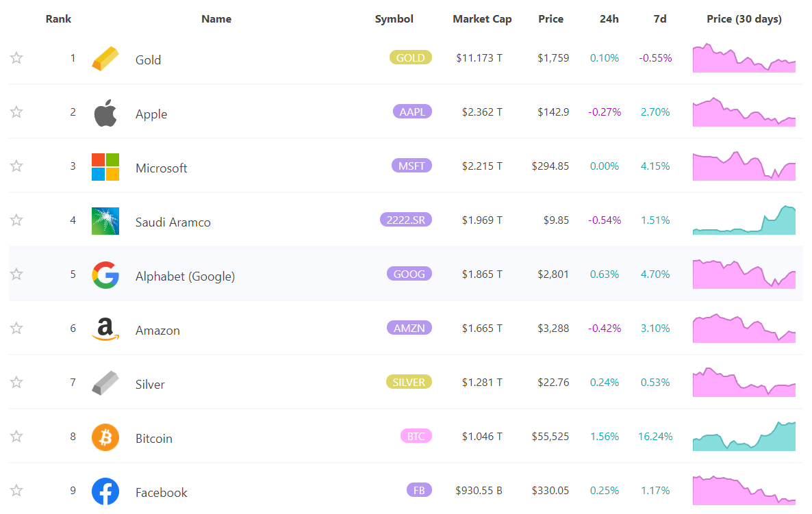Click the GOOG symbol badge
812x514 pixels.
409,274
